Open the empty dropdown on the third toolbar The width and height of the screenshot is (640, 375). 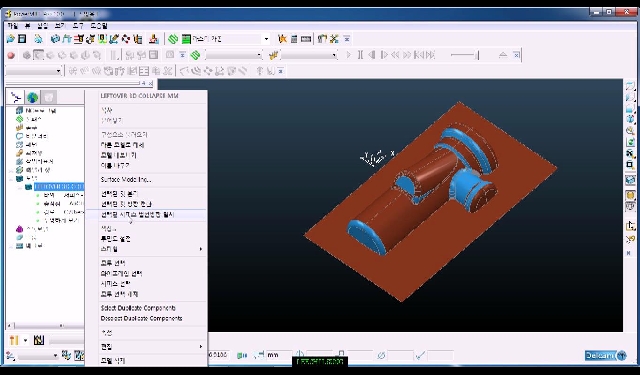coord(33,71)
